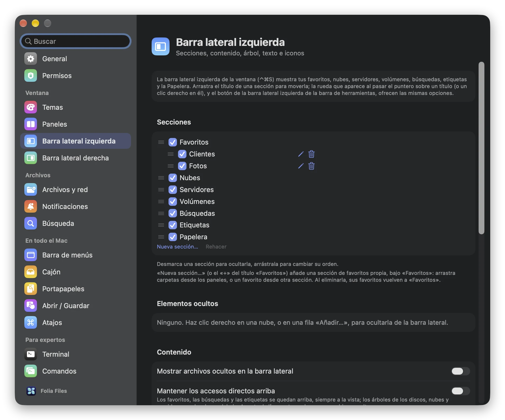505x420 pixels.
Task: Click the Archivos y red folder icon
Action: tap(31, 190)
